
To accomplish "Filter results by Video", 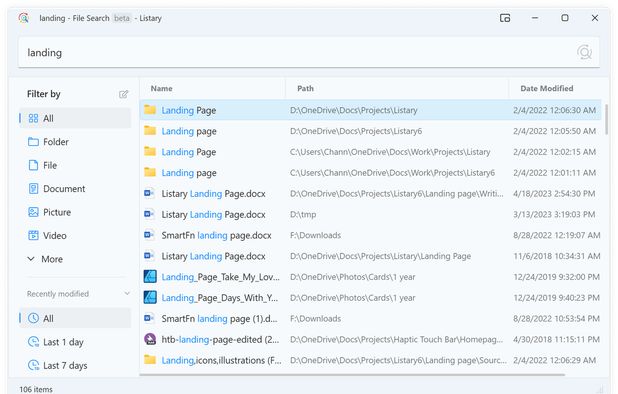I will pyautogui.click(x=75, y=236).
